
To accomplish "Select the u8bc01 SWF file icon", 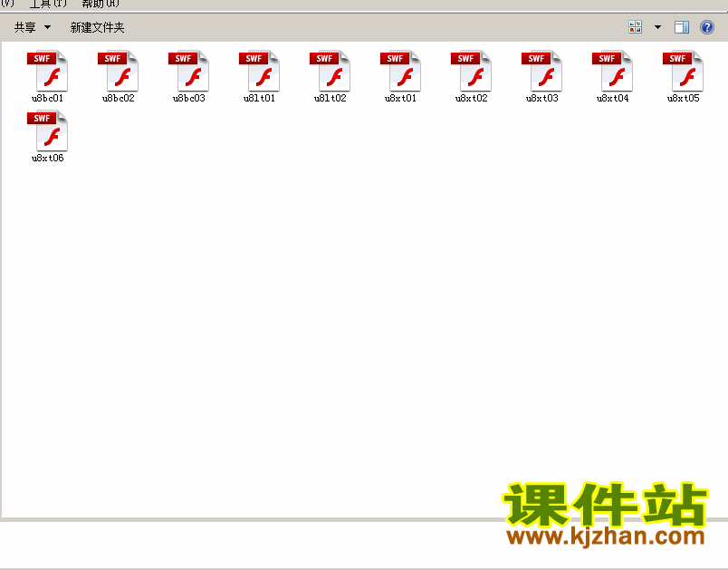I will pyautogui.click(x=47, y=71).
